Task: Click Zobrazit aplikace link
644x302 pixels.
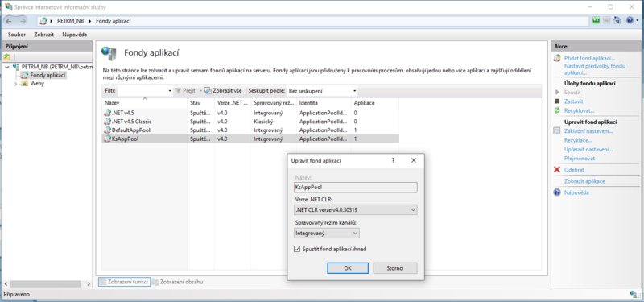Action: [x=584, y=181]
